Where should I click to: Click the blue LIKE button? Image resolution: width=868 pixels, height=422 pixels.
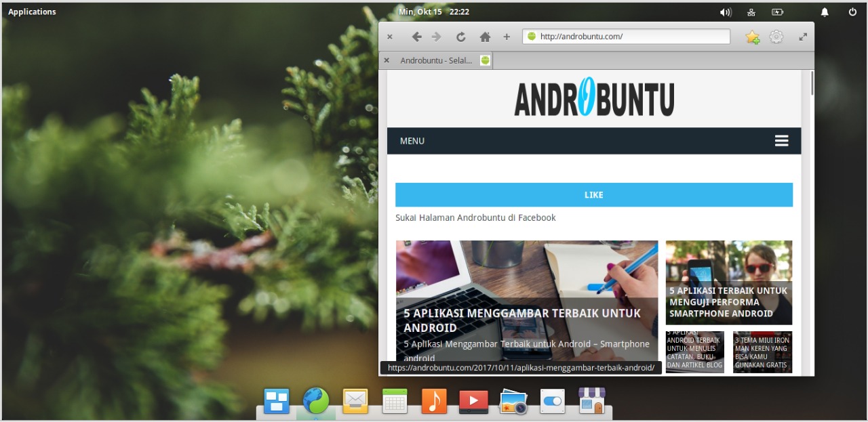pyautogui.click(x=593, y=194)
